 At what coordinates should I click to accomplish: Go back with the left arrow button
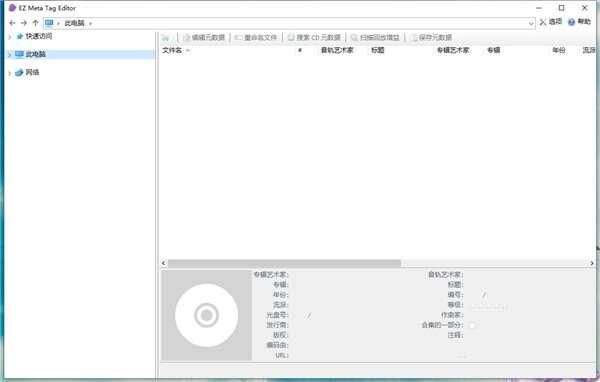point(12,23)
